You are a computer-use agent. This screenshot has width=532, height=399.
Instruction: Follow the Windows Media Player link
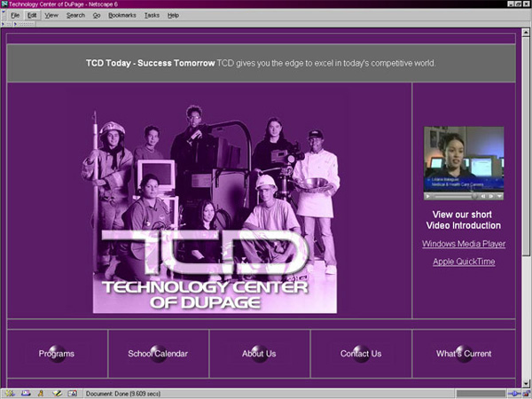(x=464, y=244)
